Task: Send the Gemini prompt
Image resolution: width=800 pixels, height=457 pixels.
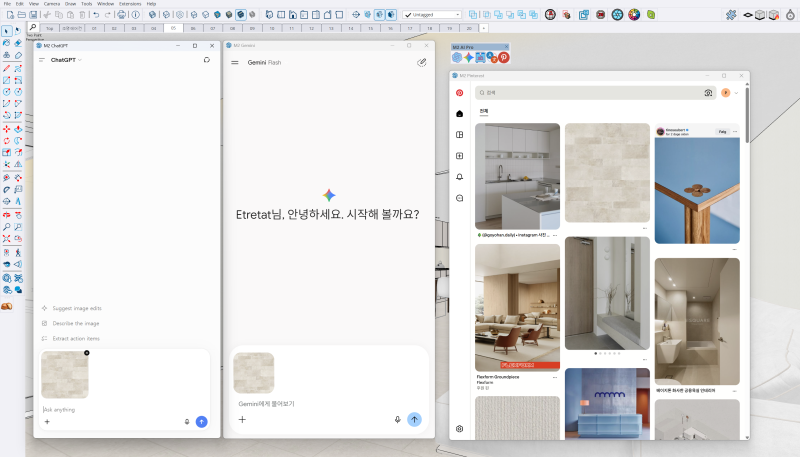Action: (414, 419)
